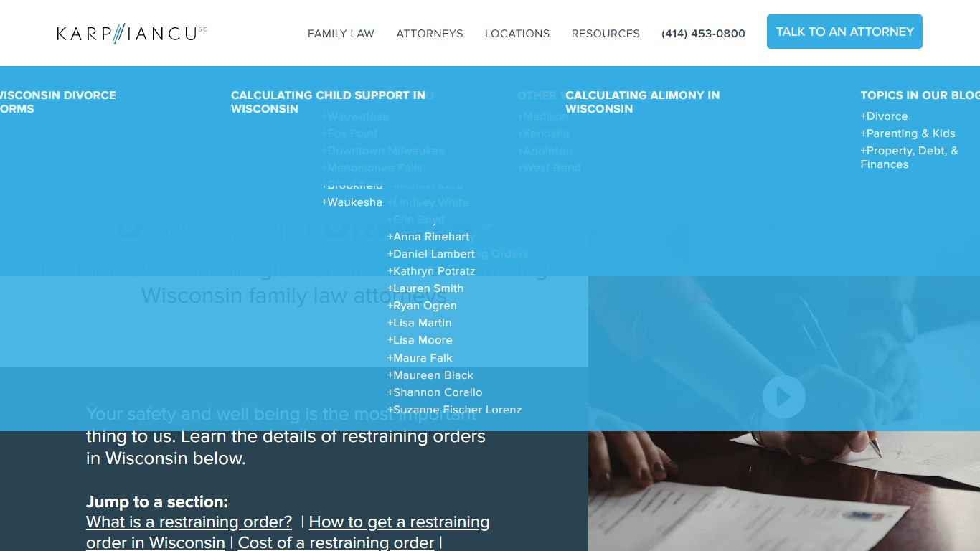Open attorney Lisa Martin's page

click(419, 323)
